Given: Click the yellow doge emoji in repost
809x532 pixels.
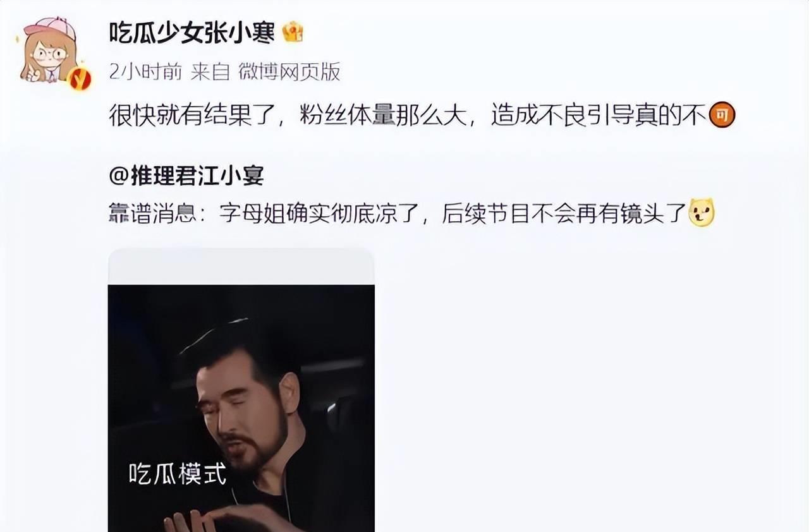Looking at the screenshot, I should 702,213.
